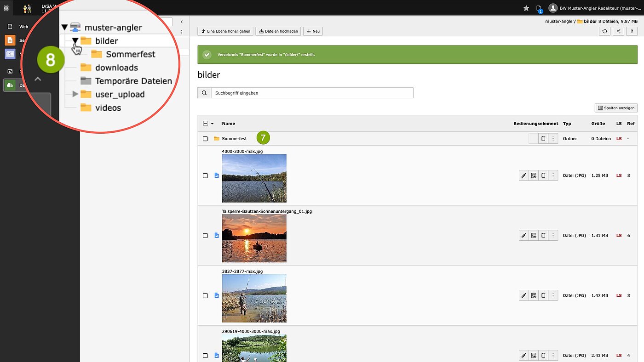
Task: Click the orange page module icon
Action: pos(10,40)
